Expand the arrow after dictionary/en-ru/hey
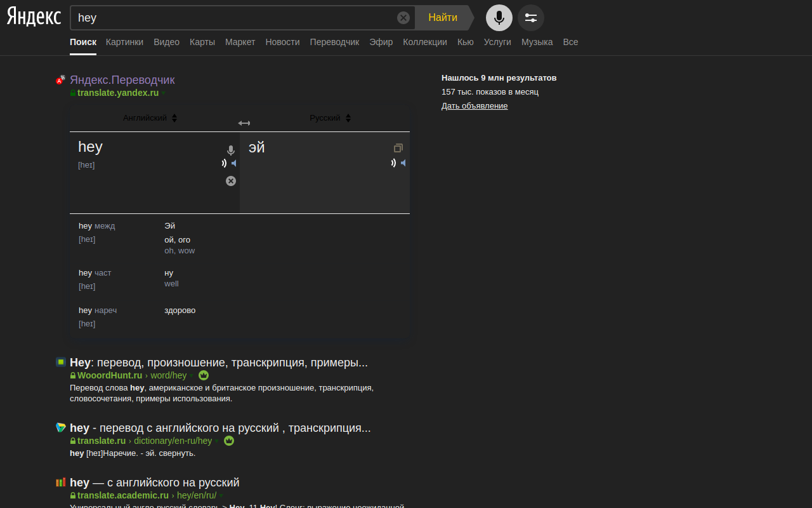The image size is (812, 508). (x=216, y=441)
